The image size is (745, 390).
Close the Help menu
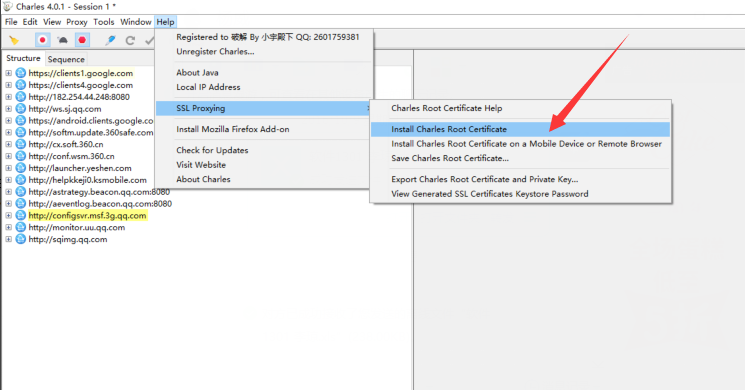[x=165, y=22]
